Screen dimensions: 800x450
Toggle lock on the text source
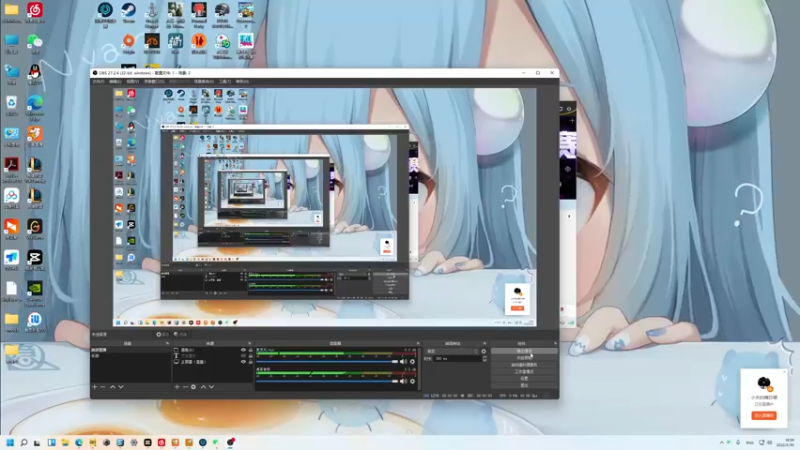click(x=251, y=356)
